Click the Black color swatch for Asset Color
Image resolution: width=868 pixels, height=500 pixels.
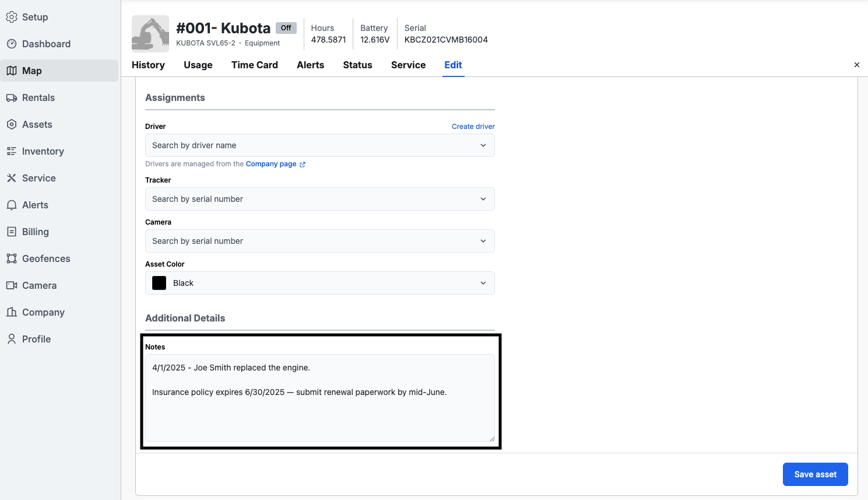click(159, 283)
